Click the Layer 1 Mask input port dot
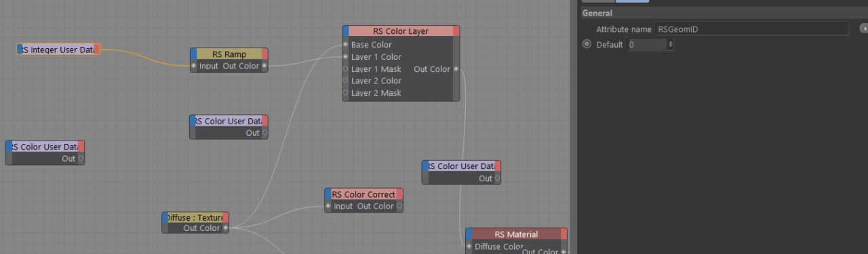The width and height of the screenshot is (868, 254). click(346, 69)
